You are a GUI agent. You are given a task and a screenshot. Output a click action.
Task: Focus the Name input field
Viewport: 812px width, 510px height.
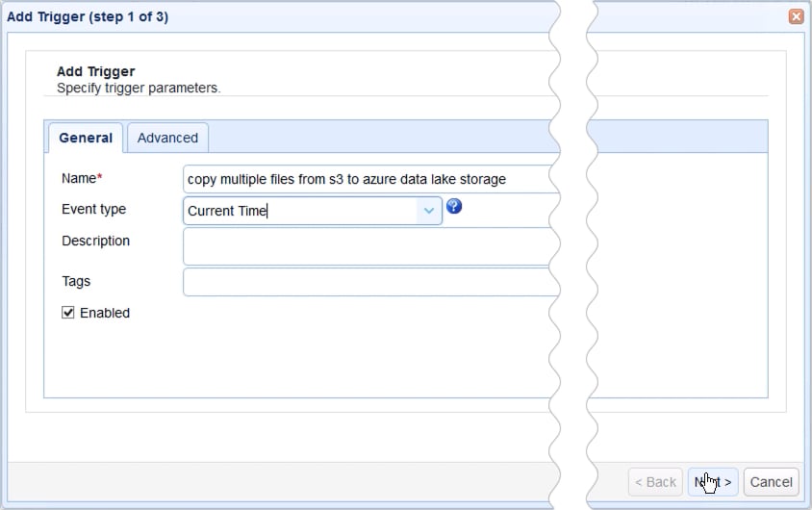pyautogui.click(x=366, y=179)
